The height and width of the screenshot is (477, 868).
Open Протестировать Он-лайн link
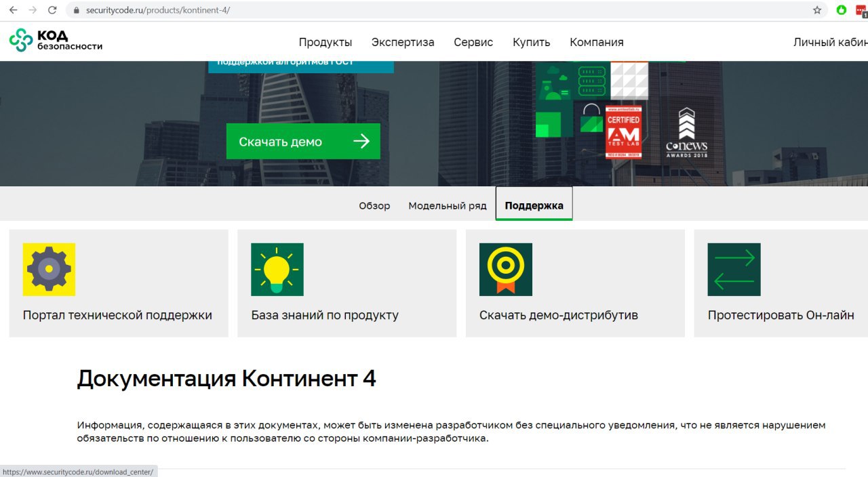click(781, 315)
